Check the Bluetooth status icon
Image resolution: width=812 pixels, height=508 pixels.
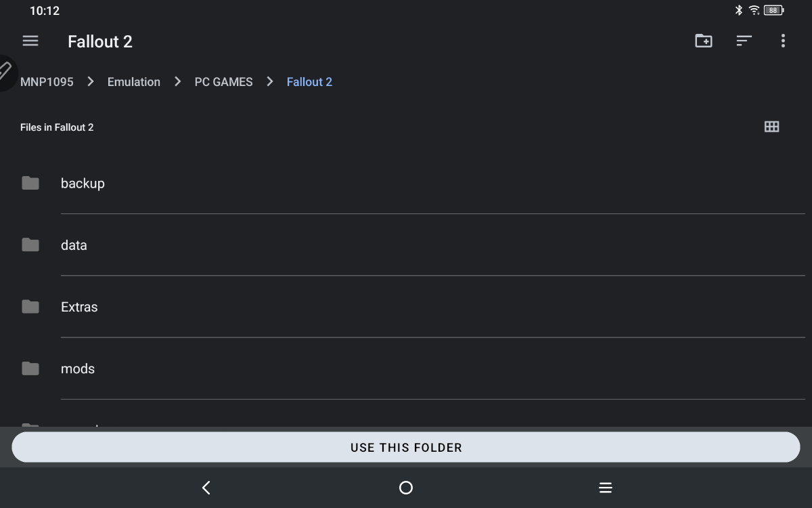[738, 10]
